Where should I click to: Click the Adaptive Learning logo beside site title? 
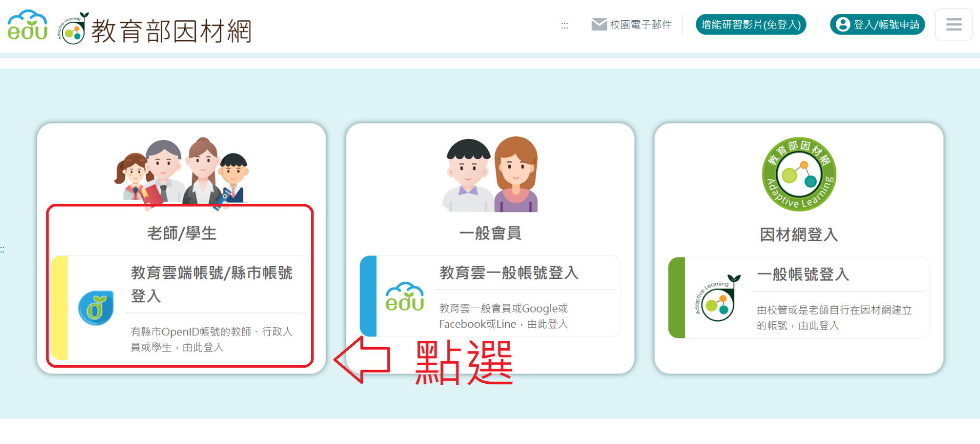pos(73,29)
